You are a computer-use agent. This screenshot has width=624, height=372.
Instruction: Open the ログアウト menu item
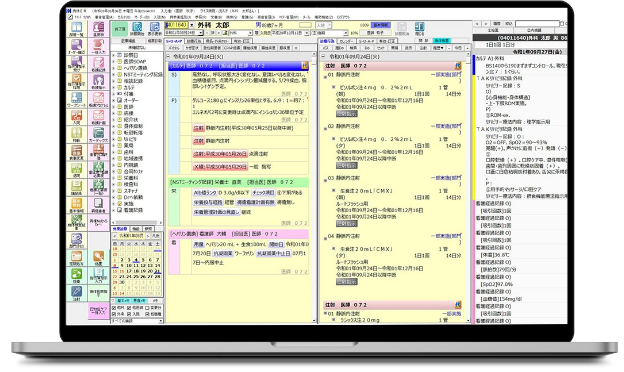343,17
